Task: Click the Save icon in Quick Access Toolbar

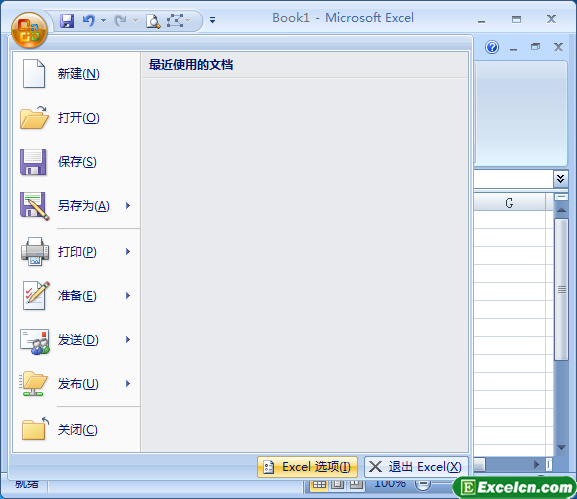Action: (67, 21)
